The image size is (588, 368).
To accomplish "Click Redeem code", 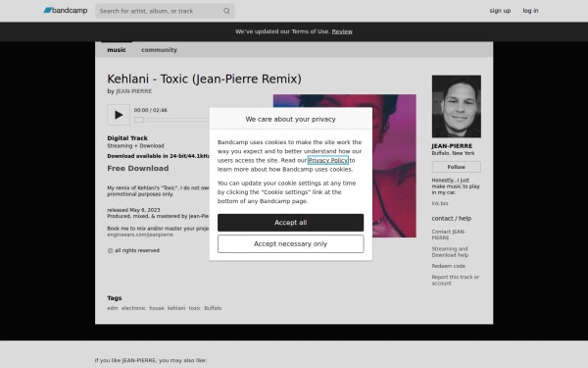I will [448, 266].
